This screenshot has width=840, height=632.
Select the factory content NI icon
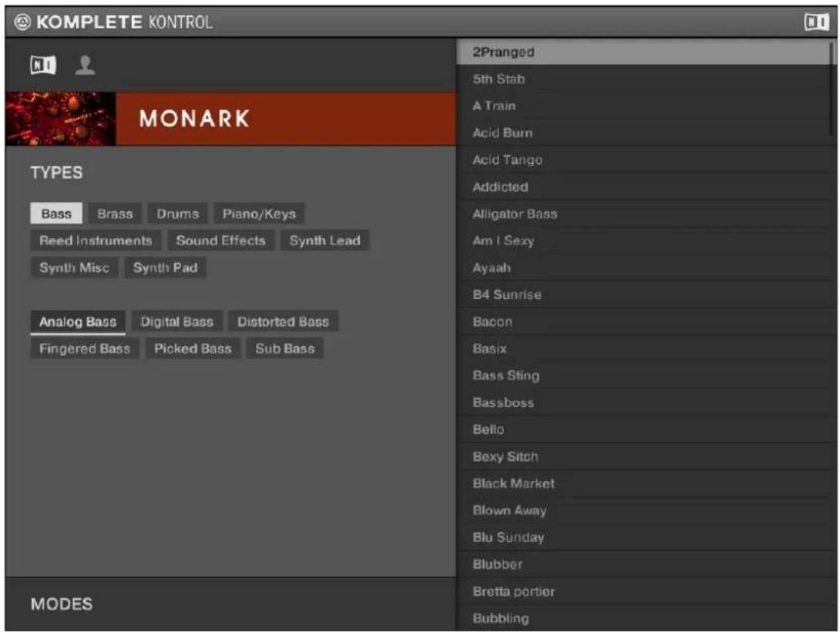(43, 66)
